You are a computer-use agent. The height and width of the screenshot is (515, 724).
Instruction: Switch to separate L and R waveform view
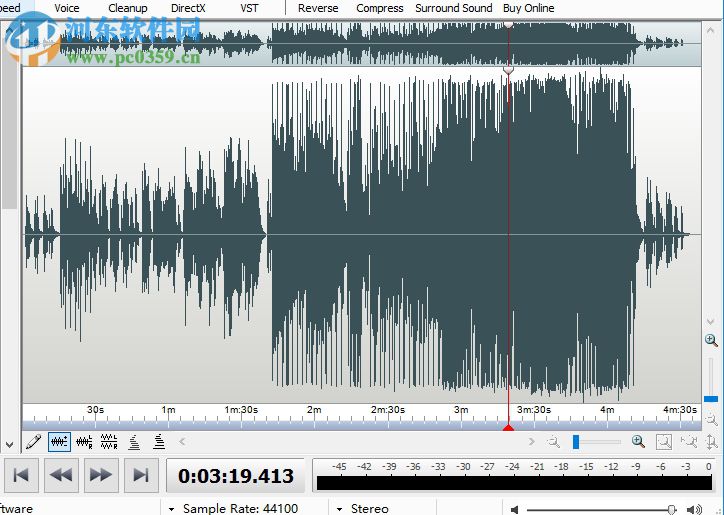pos(109,442)
